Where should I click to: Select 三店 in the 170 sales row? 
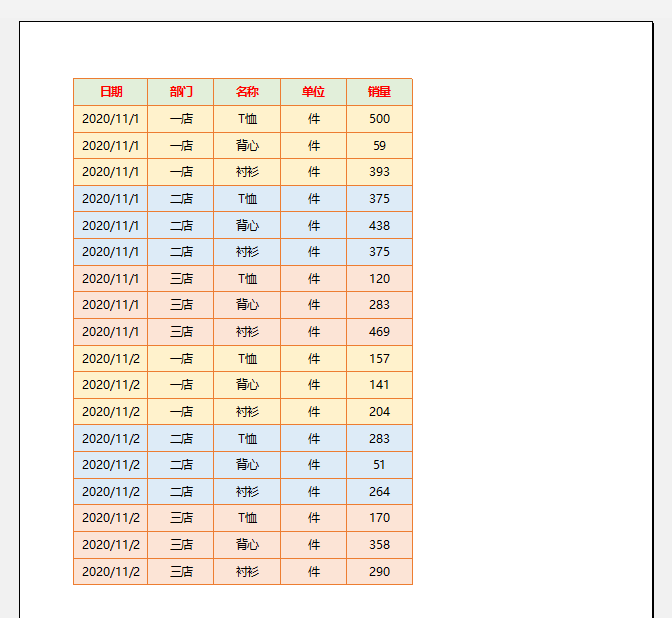[x=180, y=518]
